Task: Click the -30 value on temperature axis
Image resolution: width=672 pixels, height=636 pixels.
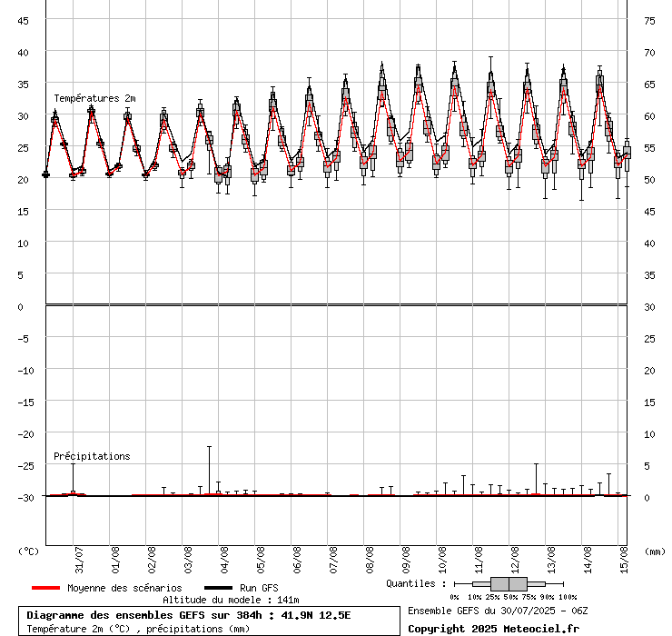Action: pyautogui.click(x=25, y=498)
